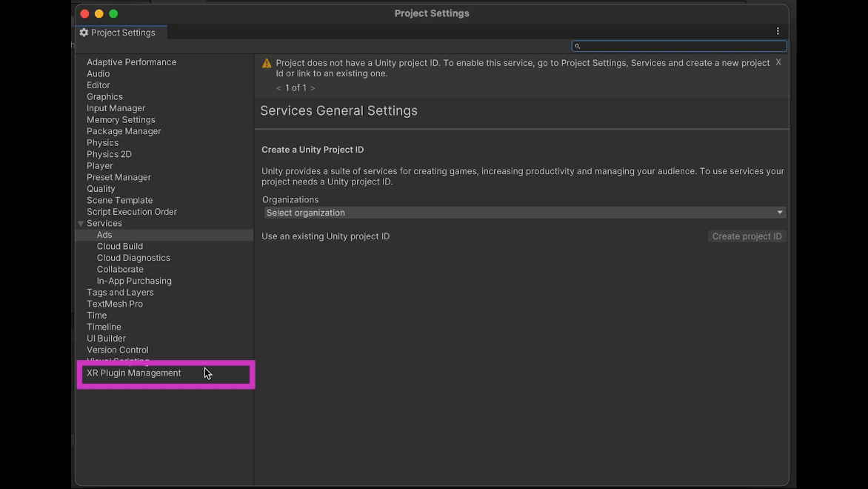The image size is (868, 489).
Task: Go to next notification arrow
Action: pos(313,88)
